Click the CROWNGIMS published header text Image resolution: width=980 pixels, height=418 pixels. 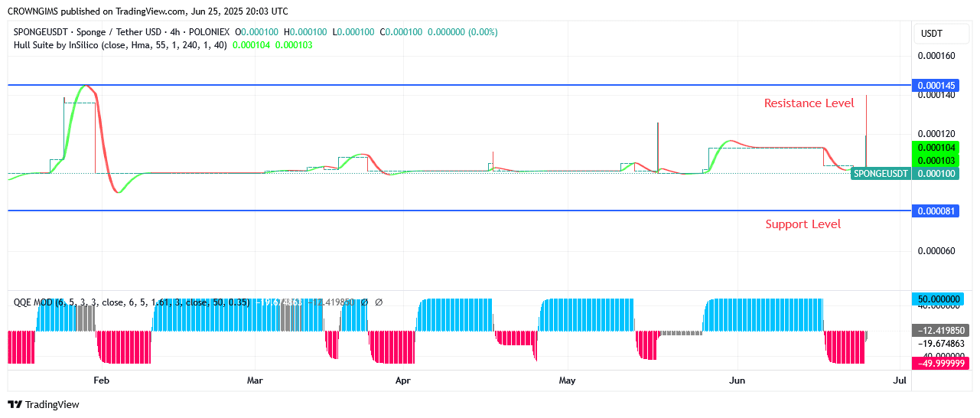tap(148, 11)
